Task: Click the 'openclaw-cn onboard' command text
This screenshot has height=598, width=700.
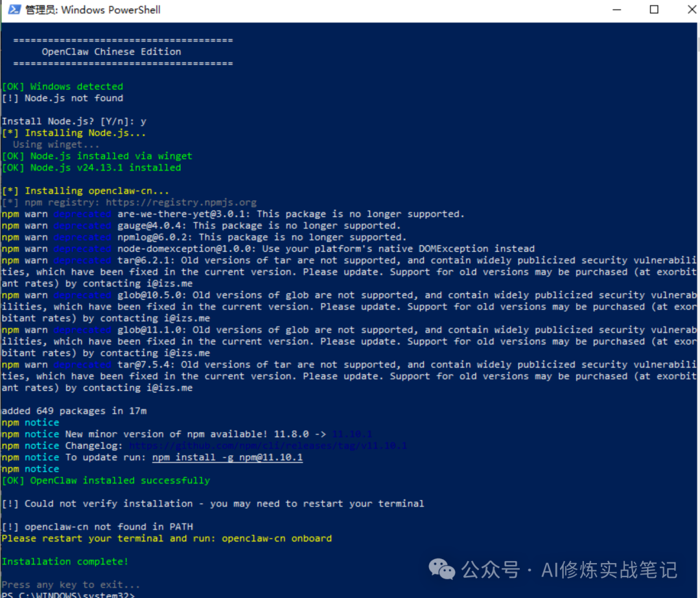Action: pyautogui.click(x=277, y=538)
